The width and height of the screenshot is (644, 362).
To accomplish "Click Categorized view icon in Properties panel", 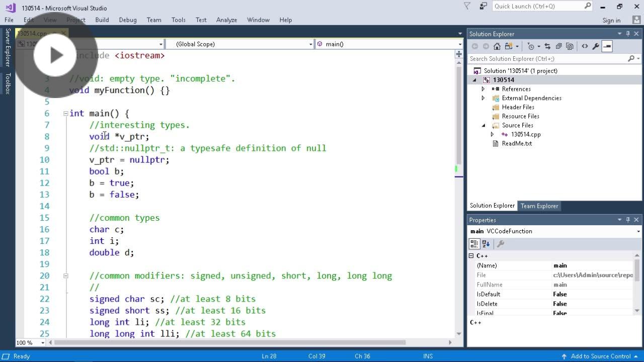I will (x=474, y=243).
